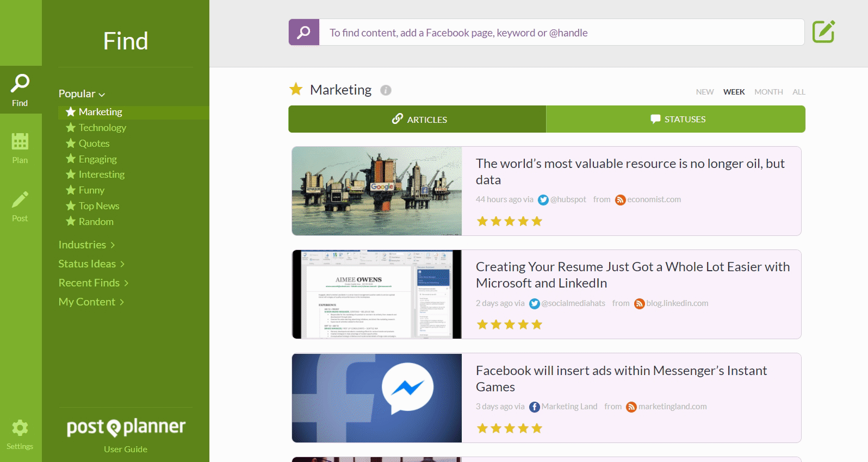
Task: Click the purple search magnifier button
Action: point(304,32)
